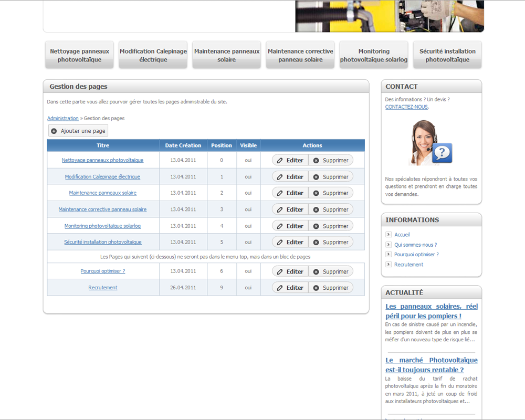Click the Position column header
The width and height of the screenshot is (525, 420).
pos(222,145)
